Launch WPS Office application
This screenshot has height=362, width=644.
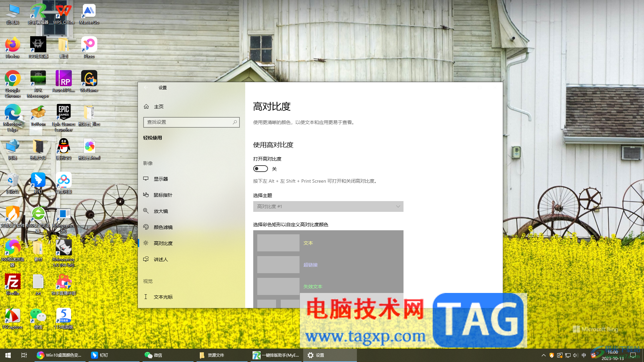coord(63,12)
